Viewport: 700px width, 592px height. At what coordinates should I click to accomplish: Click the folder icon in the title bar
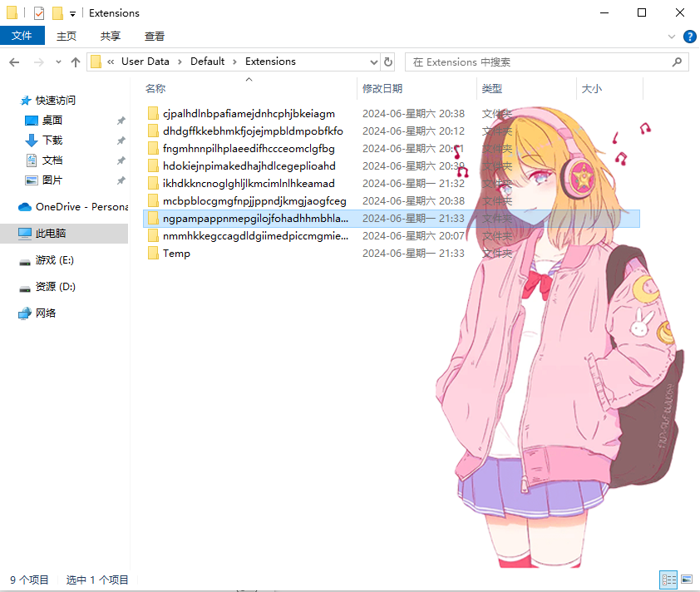pos(12,13)
